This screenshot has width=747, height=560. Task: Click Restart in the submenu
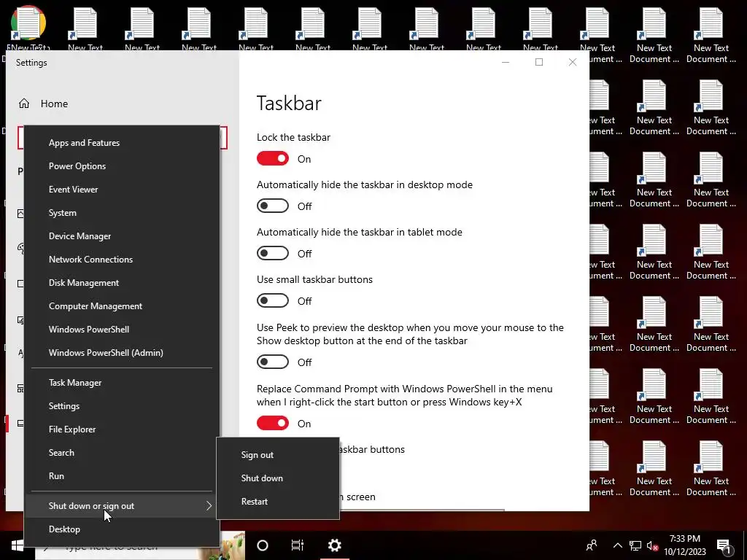(278, 502)
